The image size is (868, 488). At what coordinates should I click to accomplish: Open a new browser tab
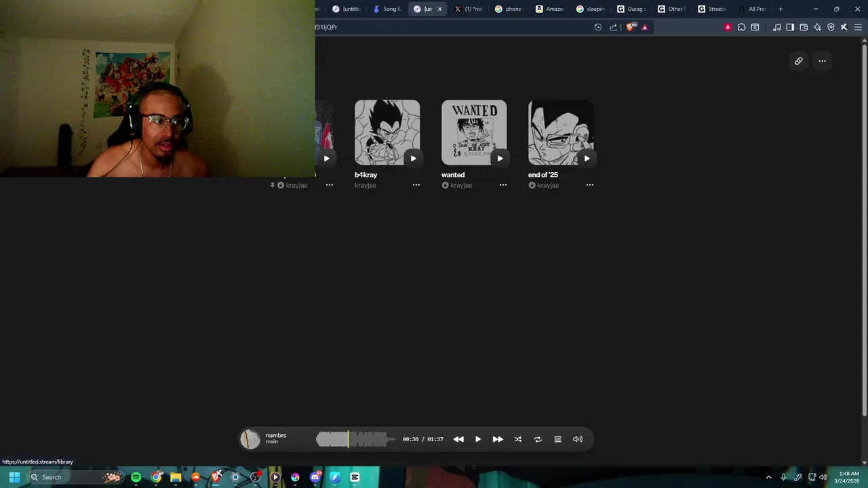781,9
